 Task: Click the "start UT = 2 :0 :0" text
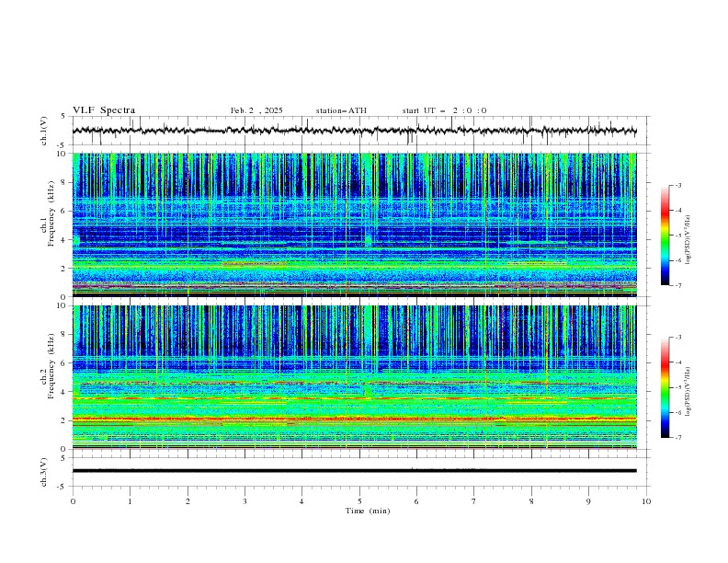tap(444, 110)
